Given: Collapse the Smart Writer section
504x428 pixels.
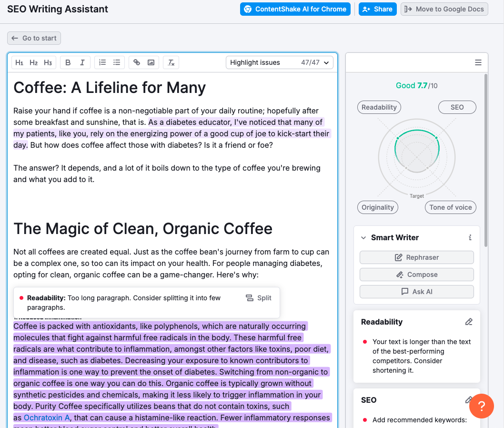Looking at the screenshot, I should coord(363,237).
